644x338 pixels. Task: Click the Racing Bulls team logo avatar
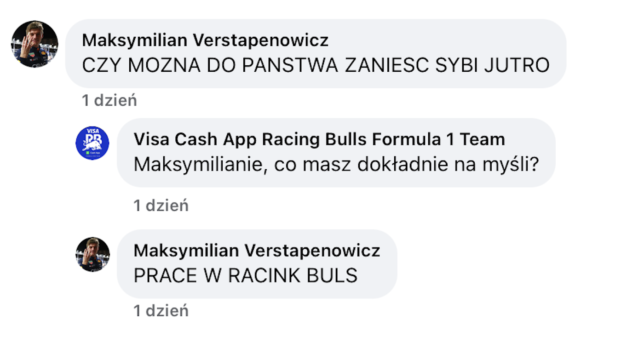tap(92, 143)
